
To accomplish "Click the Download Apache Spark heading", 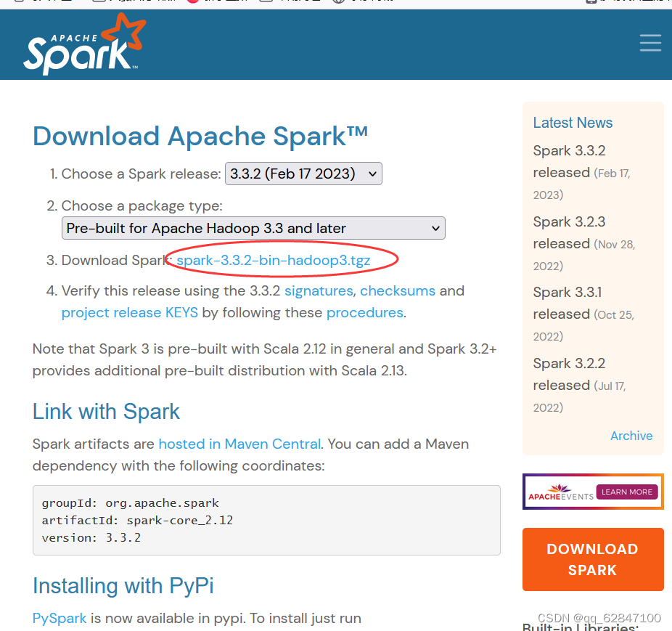I will pos(200,137).
